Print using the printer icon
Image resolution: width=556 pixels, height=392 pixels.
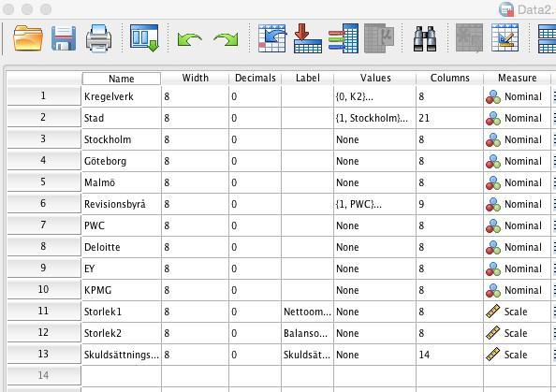point(98,38)
